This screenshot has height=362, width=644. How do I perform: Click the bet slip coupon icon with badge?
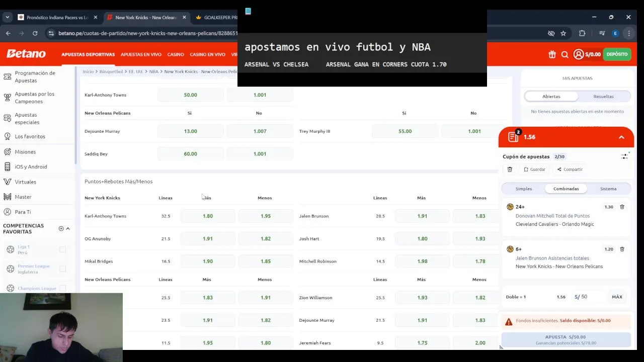[514, 136]
